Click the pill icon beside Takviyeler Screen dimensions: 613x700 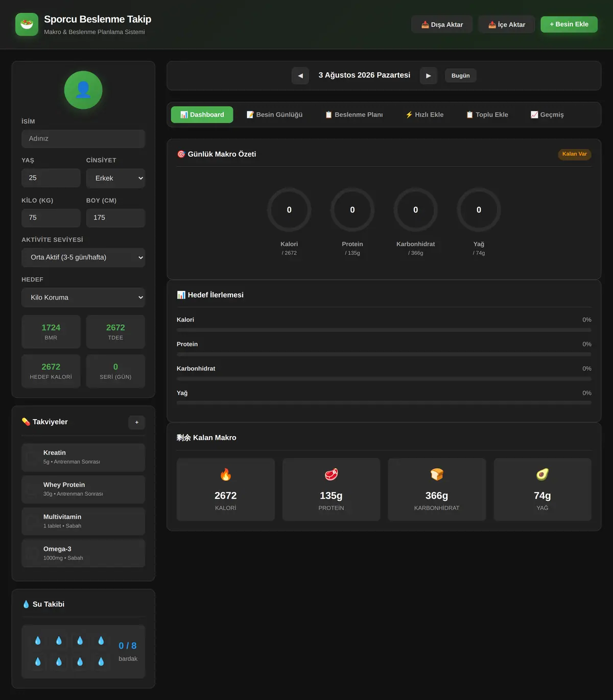click(26, 422)
